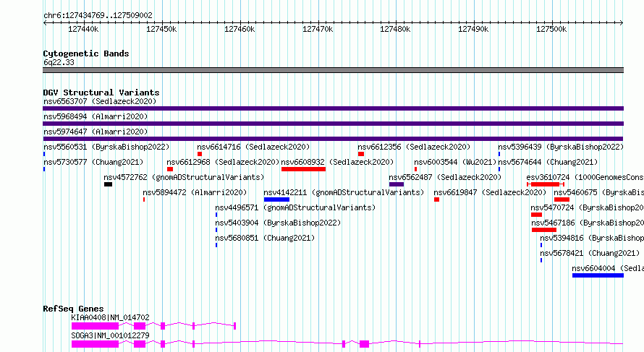Click the 127470k ruler tick label

318,29
